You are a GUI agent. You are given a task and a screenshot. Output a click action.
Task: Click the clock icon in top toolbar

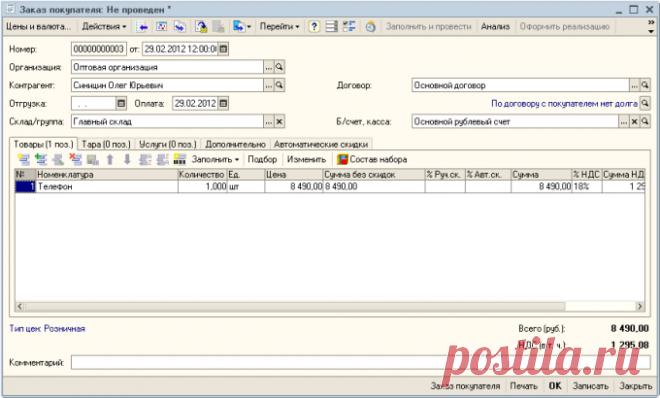pyautogui.click(x=370, y=27)
